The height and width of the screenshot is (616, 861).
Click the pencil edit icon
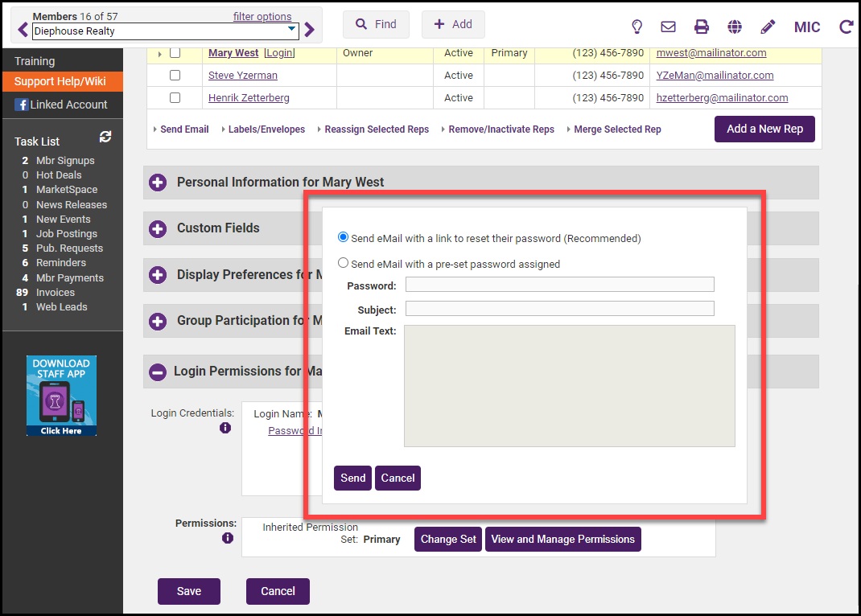(768, 27)
